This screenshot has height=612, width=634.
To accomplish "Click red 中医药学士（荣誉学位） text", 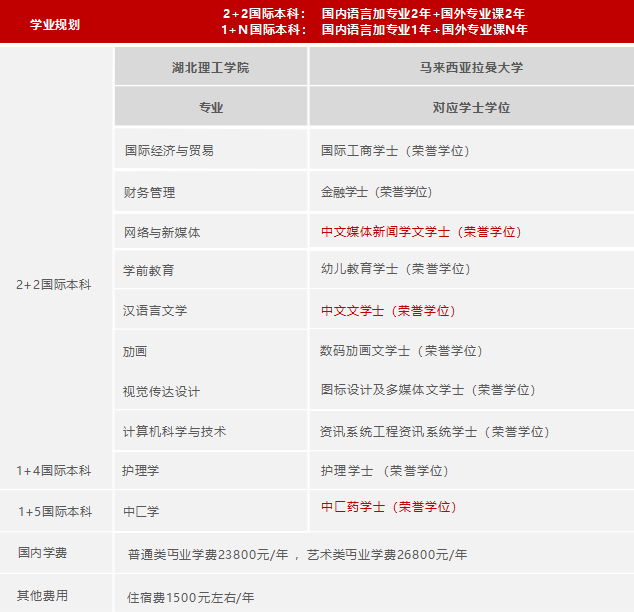I will [389, 506].
